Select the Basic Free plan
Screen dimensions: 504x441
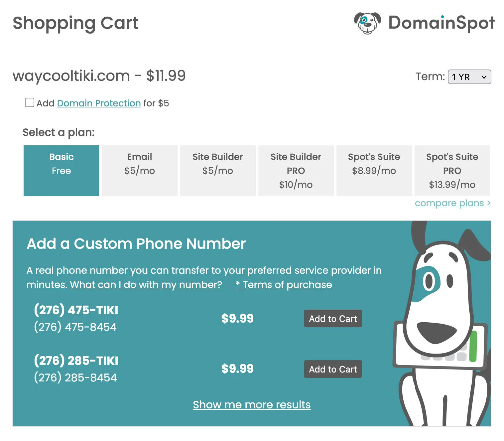(x=61, y=171)
